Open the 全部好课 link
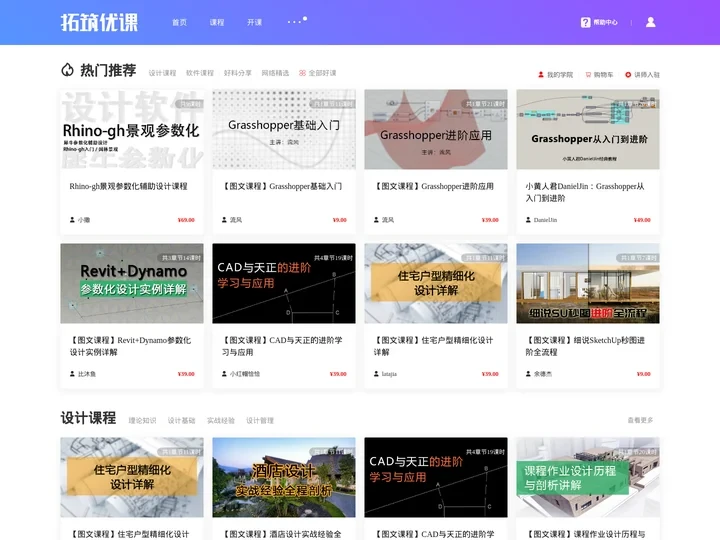Image resolution: width=720 pixels, height=540 pixels. point(322,73)
